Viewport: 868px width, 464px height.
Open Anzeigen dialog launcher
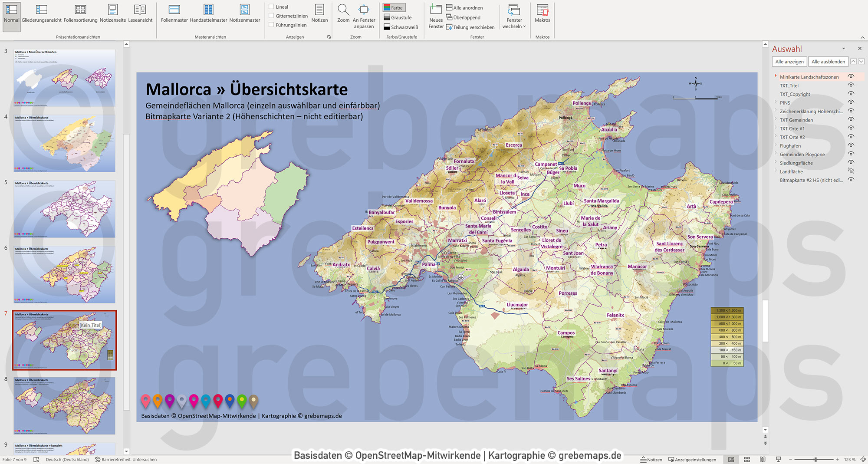coord(329,37)
